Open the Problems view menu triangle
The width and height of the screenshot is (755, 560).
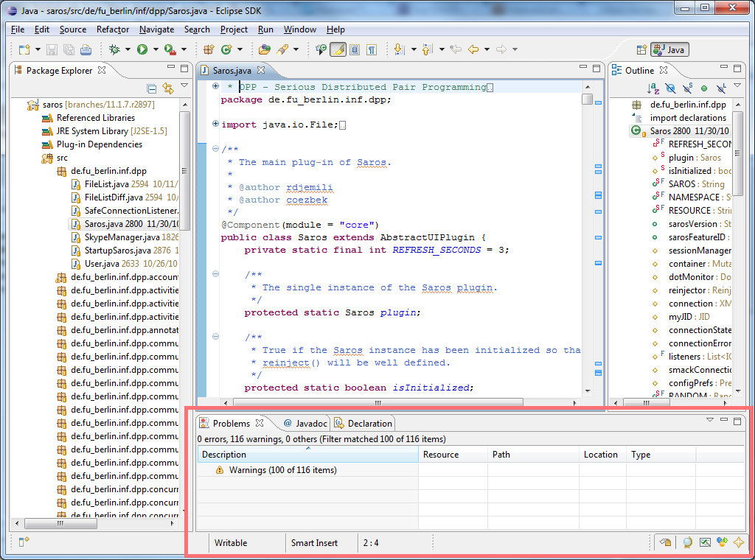tap(710, 420)
